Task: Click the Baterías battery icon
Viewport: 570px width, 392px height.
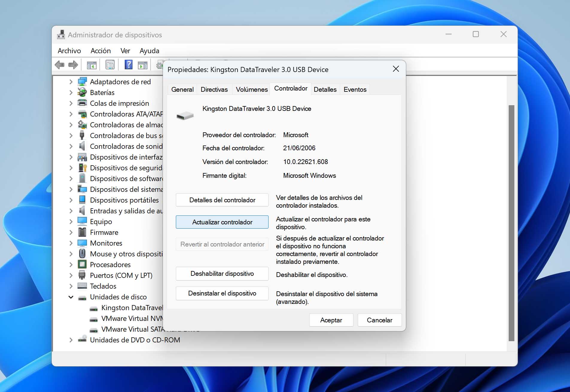Action: pos(82,92)
